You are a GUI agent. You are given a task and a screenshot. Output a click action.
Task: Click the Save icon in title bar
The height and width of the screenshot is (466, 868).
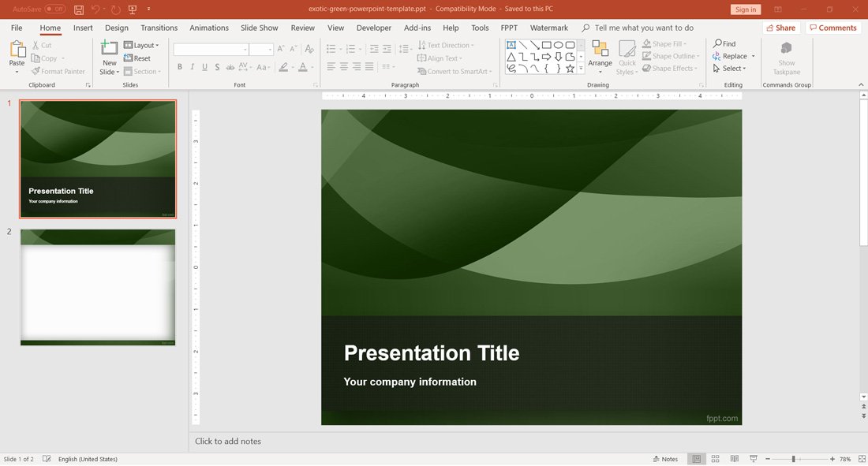78,9
